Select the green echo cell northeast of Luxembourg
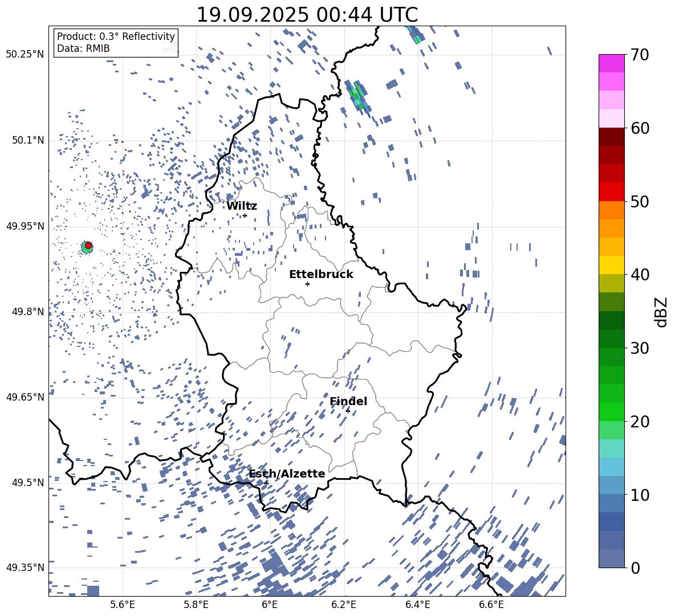675x616 pixels. [357, 95]
